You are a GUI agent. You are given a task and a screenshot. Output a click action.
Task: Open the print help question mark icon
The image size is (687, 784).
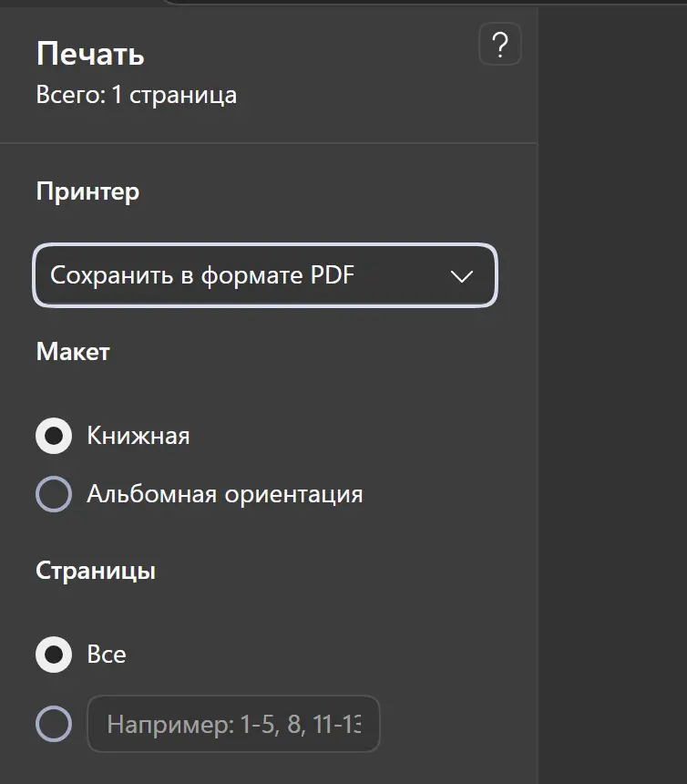(x=500, y=45)
